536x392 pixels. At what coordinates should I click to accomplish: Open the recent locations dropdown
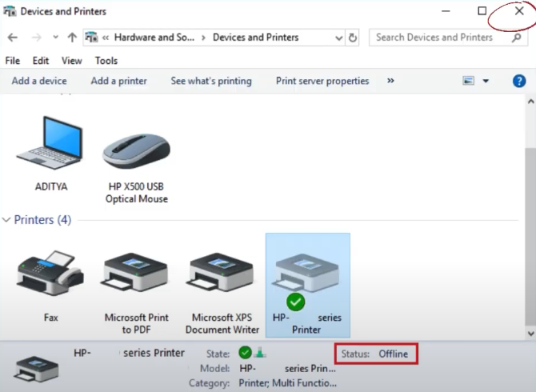[x=55, y=38]
